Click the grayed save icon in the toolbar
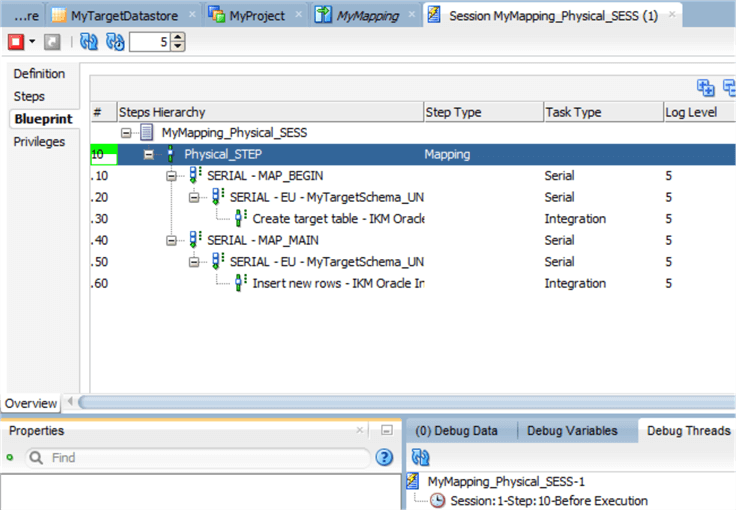736x510 pixels. (x=53, y=42)
